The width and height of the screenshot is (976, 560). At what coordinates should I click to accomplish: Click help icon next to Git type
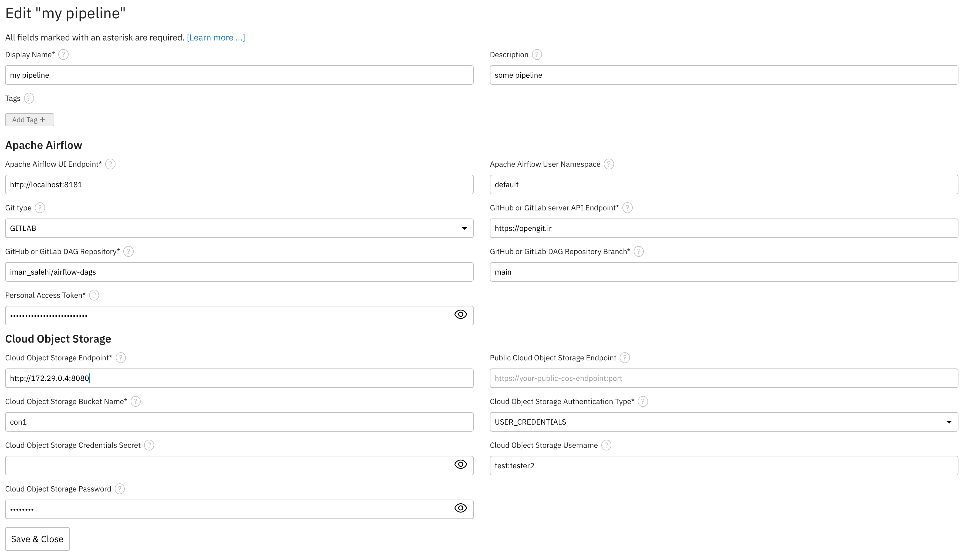coord(40,208)
